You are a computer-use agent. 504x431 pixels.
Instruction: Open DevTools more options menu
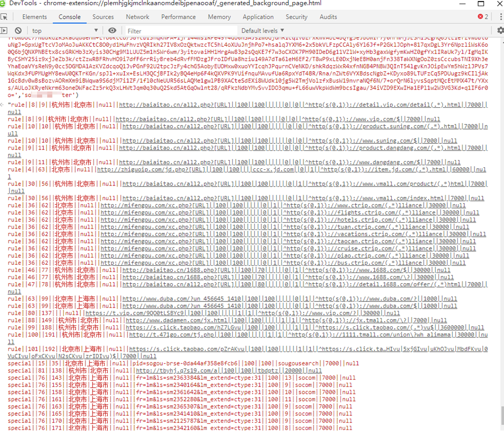pyautogui.click(x=500, y=17)
